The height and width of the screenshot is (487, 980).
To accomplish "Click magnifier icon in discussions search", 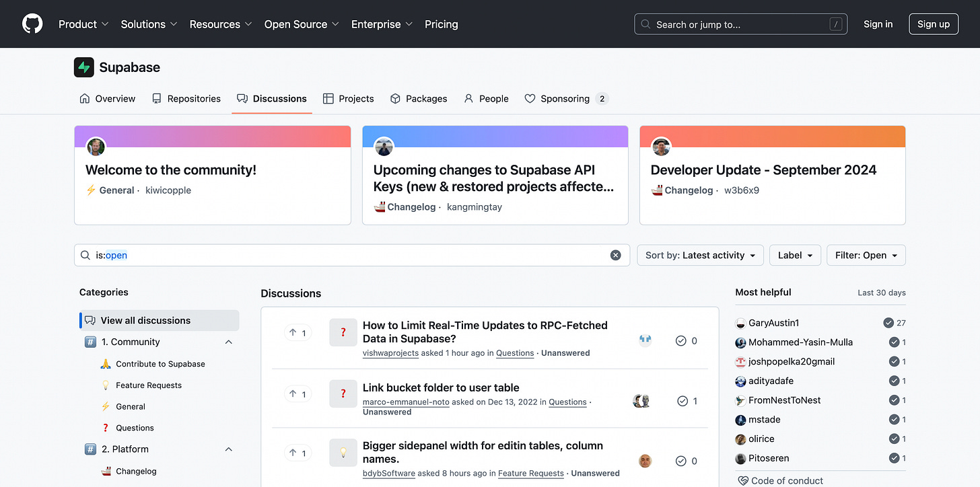I will tap(85, 255).
